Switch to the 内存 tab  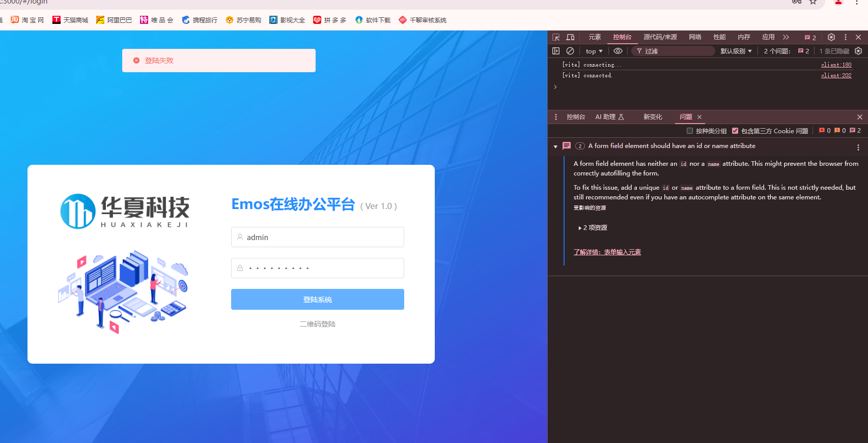coord(744,37)
